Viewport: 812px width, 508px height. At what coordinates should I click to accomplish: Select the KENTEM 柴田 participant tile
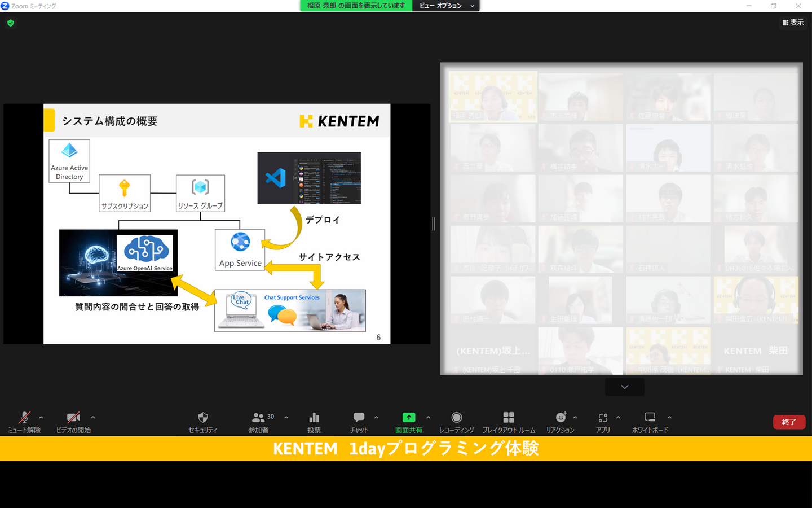click(x=756, y=351)
